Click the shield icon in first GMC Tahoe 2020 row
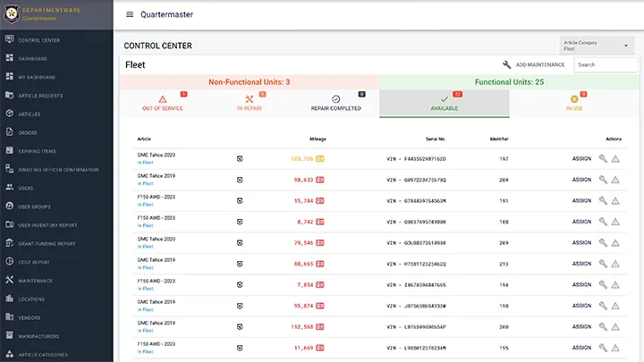 coord(240,158)
